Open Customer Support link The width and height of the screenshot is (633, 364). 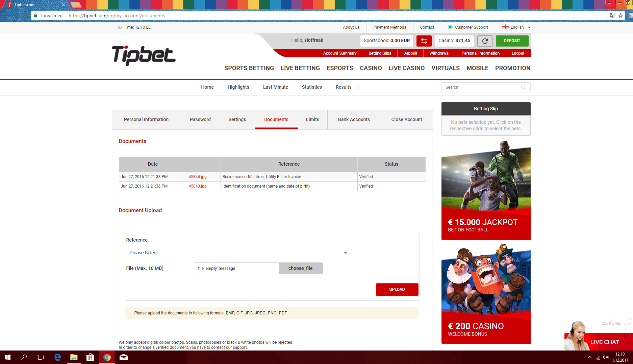tap(468, 27)
